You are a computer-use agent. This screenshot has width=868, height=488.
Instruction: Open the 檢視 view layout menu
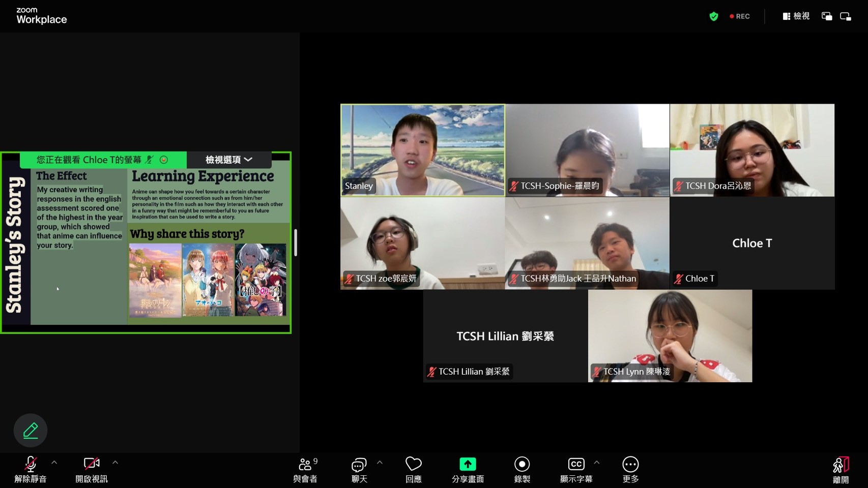click(x=796, y=16)
